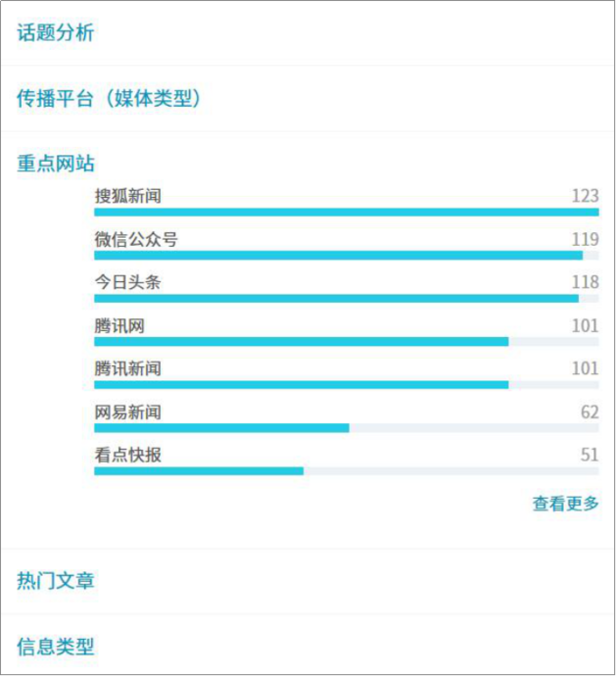
Task: Click the 123 count for 搜狐新闻
Action: (586, 196)
